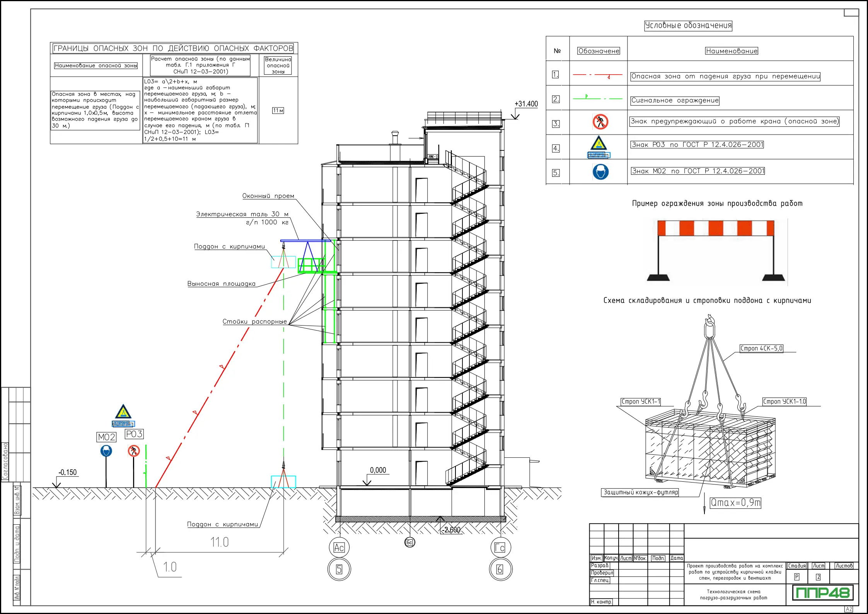
Task: Select the red-white striped barrier example
Action: (x=716, y=228)
